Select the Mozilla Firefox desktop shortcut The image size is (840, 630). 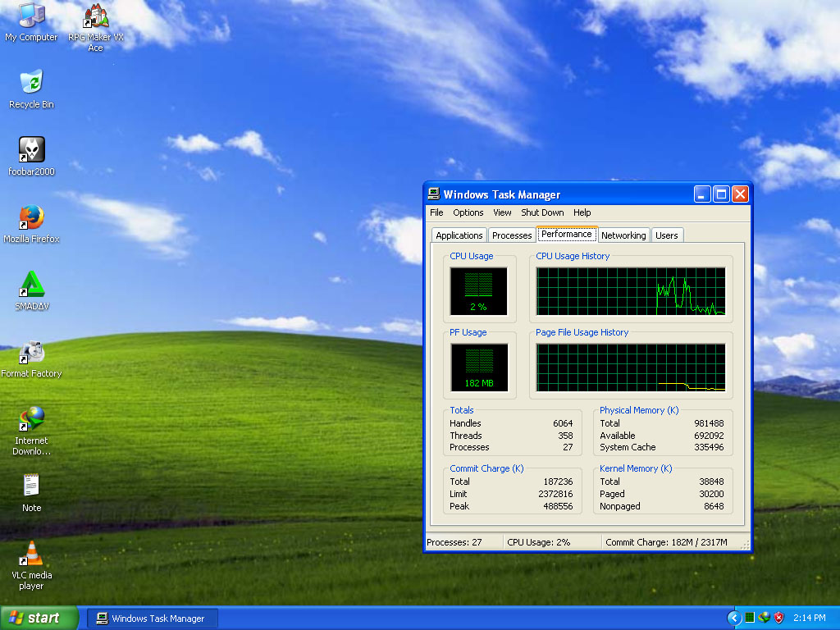coord(31,223)
